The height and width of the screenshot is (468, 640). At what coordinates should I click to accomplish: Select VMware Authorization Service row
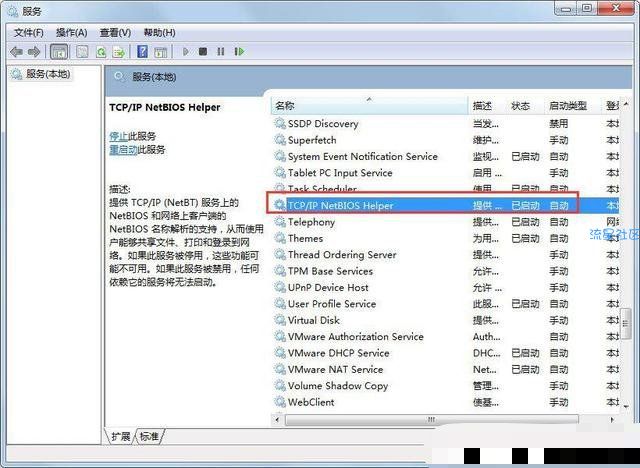[x=445, y=337]
